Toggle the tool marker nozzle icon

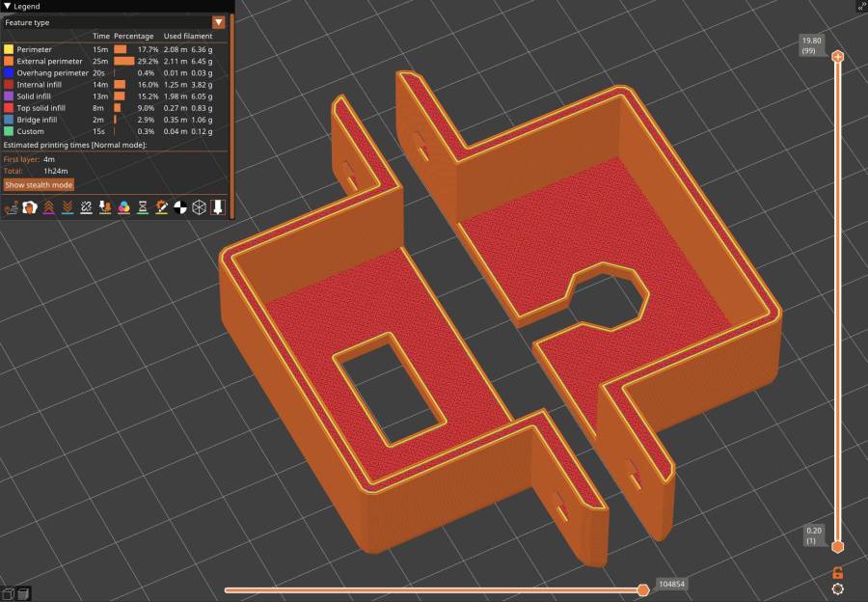click(x=217, y=207)
